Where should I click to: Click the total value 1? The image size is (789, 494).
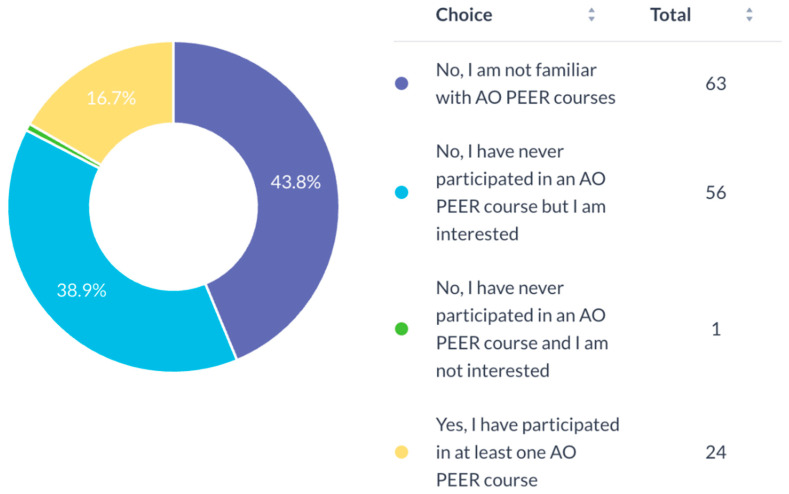716,329
